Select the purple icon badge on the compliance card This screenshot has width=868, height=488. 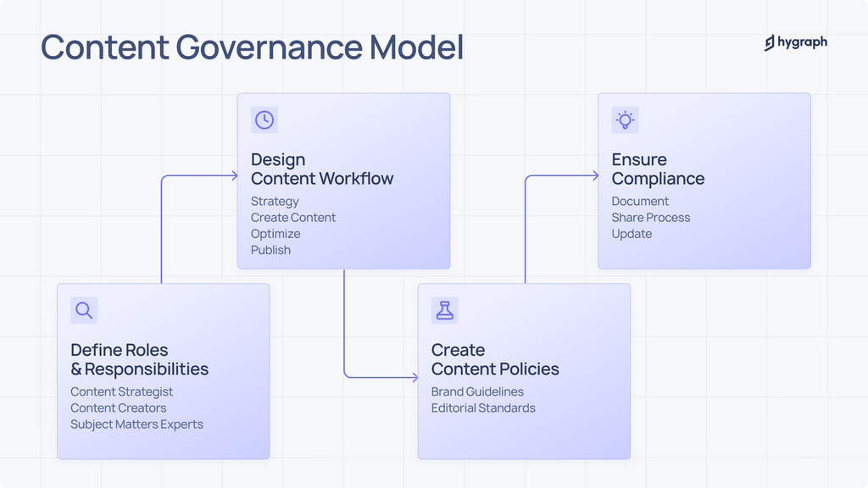(626, 119)
